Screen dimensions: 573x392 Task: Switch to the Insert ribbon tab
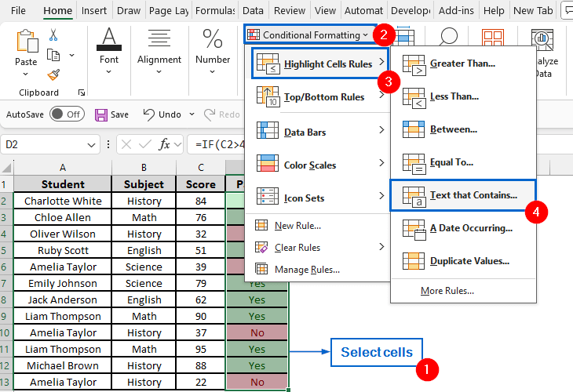coord(94,11)
